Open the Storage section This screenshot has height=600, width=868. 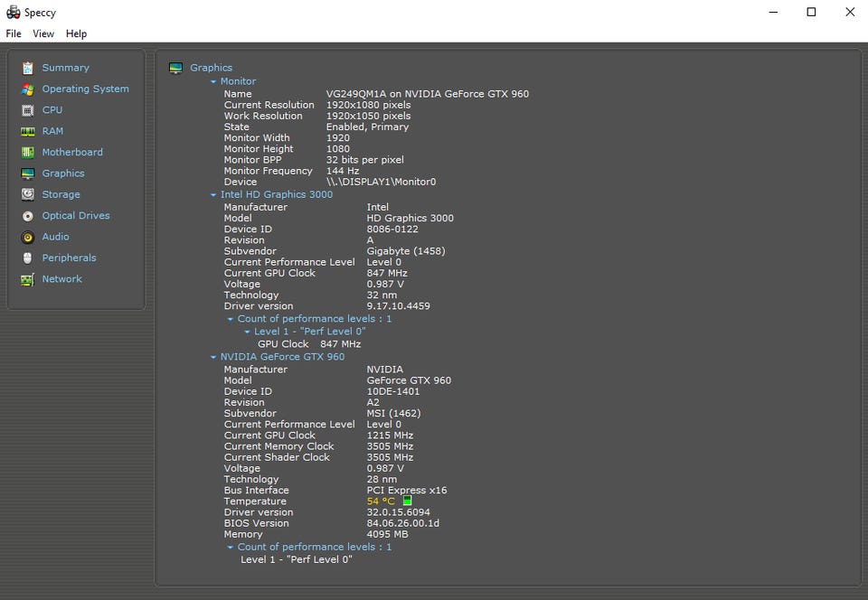[x=61, y=194]
